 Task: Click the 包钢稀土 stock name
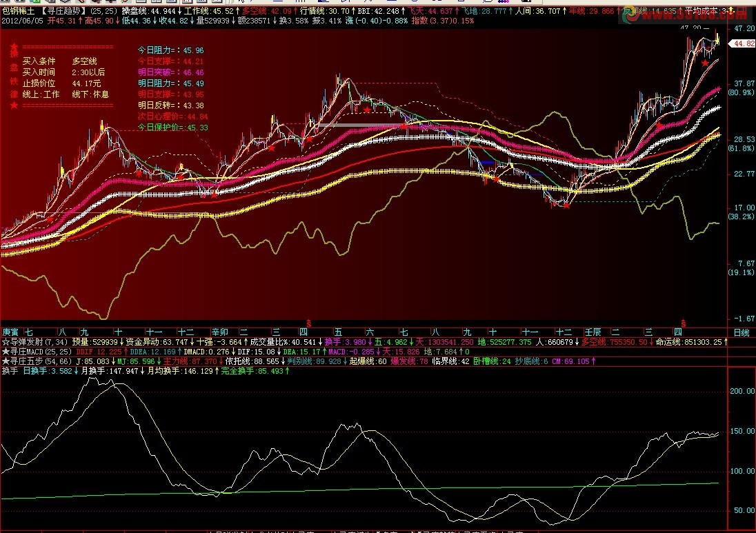click(x=19, y=10)
